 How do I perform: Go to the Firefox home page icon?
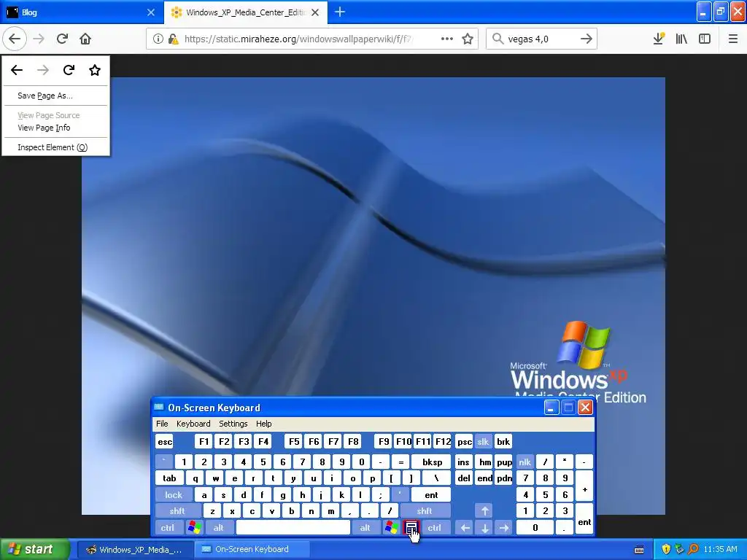click(85, 39)
